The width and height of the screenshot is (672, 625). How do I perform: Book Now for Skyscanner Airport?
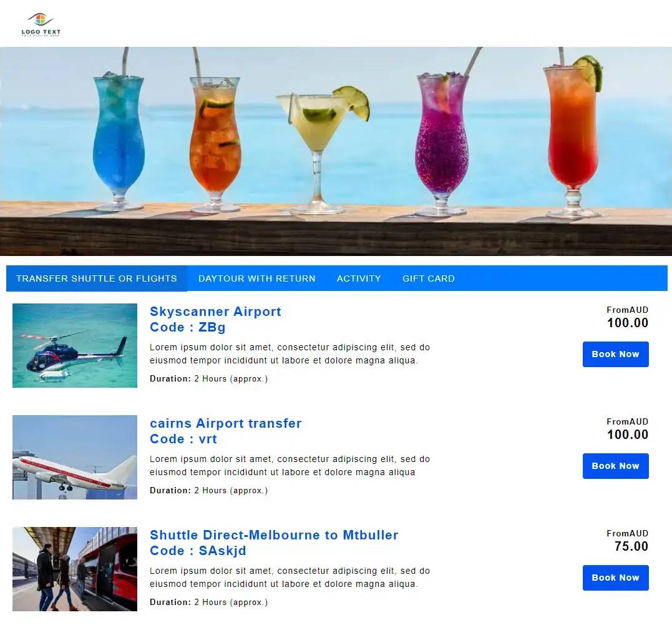615,354
